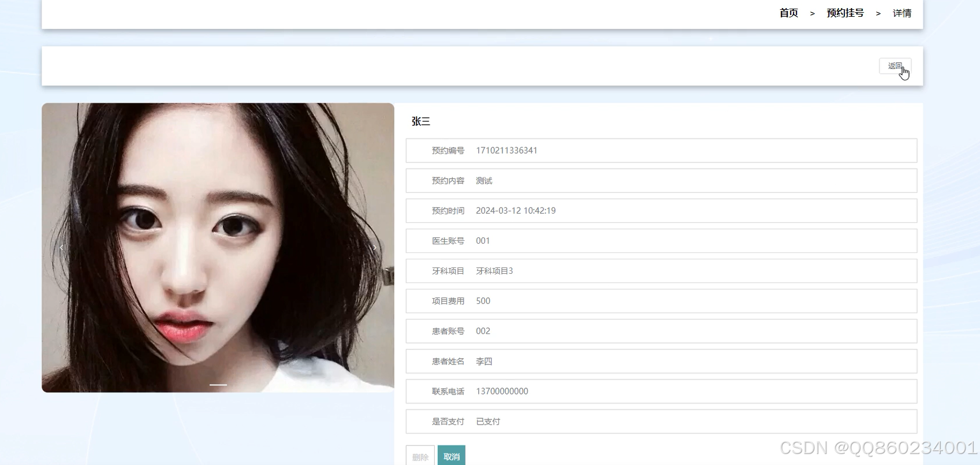Select the carousel indicator bar below the photo
Screen dimensions: 980x465
click(x=218, y=385)
